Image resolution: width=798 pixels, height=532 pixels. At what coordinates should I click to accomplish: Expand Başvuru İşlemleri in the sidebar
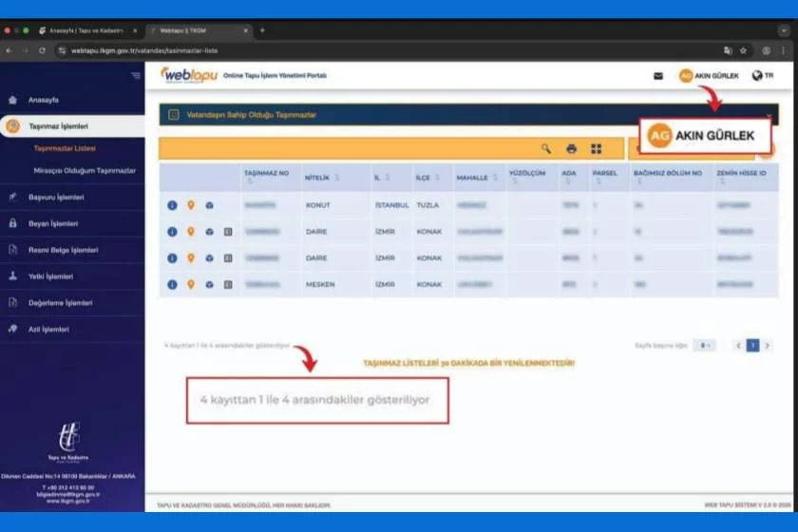click(x=56, y=198)
